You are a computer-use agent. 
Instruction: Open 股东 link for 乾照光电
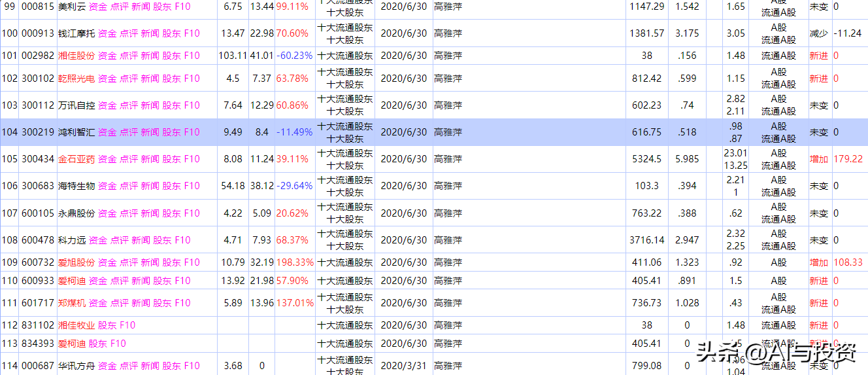(172, 79)
